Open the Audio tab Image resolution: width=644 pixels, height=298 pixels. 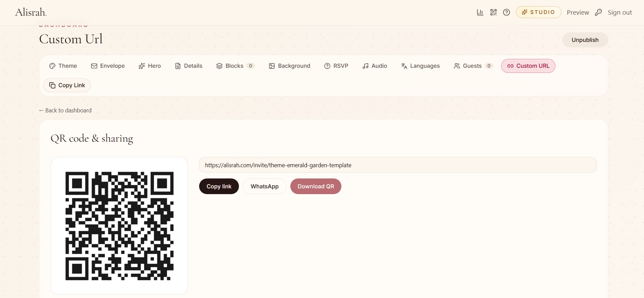pos(375,66)
